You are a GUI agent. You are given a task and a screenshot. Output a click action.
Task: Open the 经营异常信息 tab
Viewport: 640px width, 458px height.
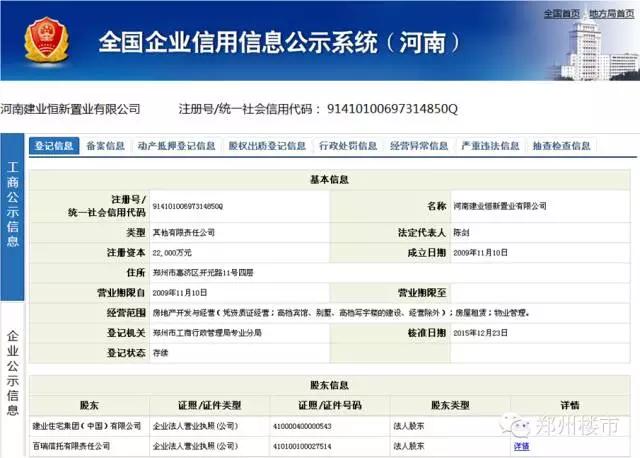[419, 146]
